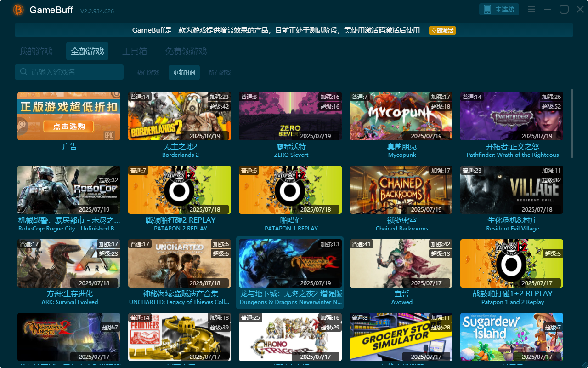Click the Sugardew Island game cover
The image size is (588, 368).
pyautogui.click(x=511, y=337)
